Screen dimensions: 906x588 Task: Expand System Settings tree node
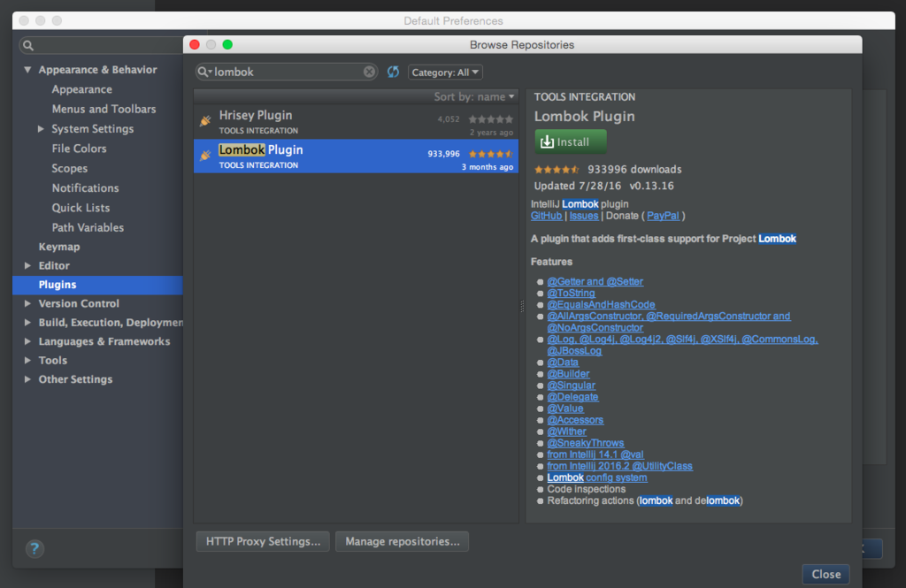point(41,129)
